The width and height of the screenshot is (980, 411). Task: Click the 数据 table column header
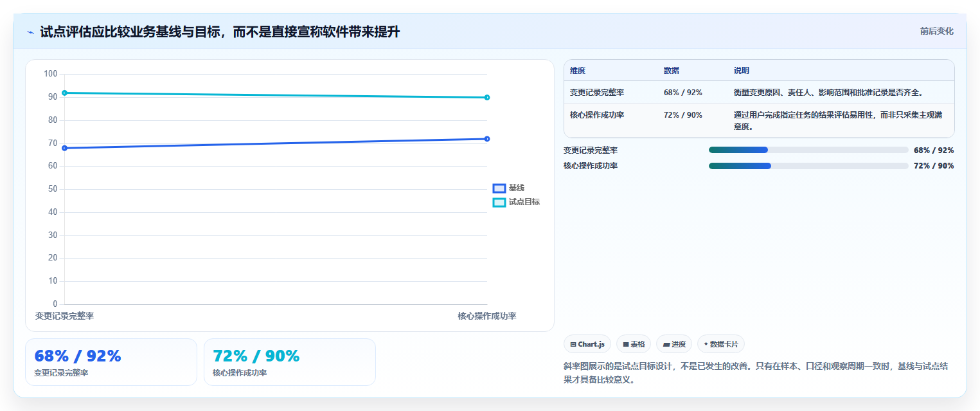click(672, 71)
